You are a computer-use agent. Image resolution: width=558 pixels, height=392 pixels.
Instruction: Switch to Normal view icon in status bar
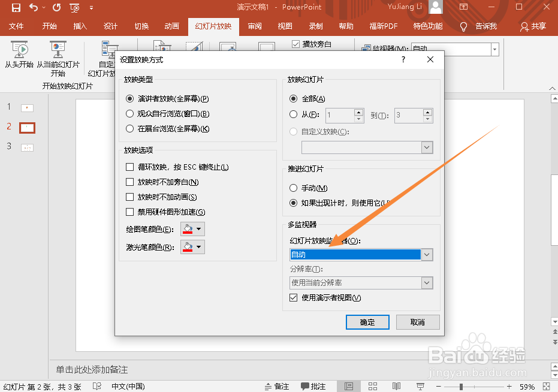click(x=349, y=386)
